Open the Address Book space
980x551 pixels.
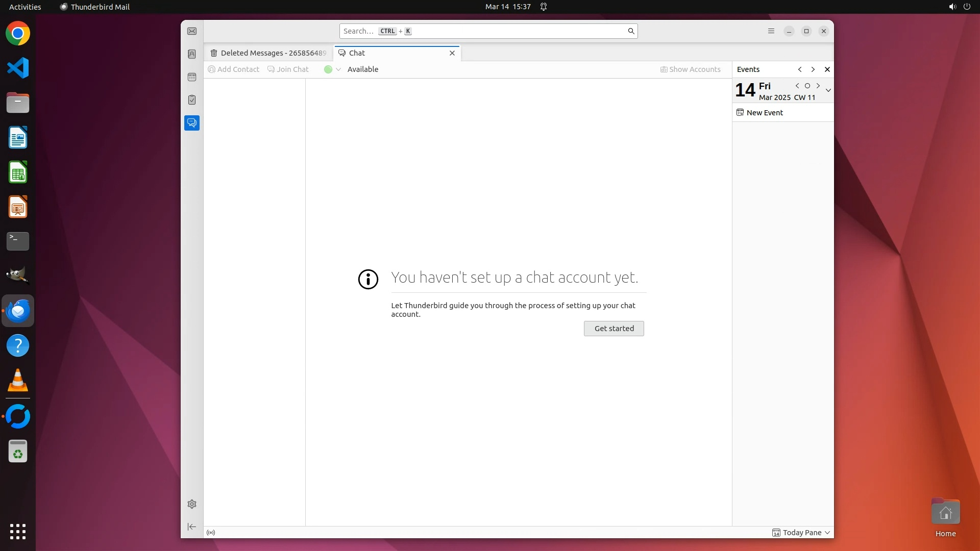pos(192,54)
